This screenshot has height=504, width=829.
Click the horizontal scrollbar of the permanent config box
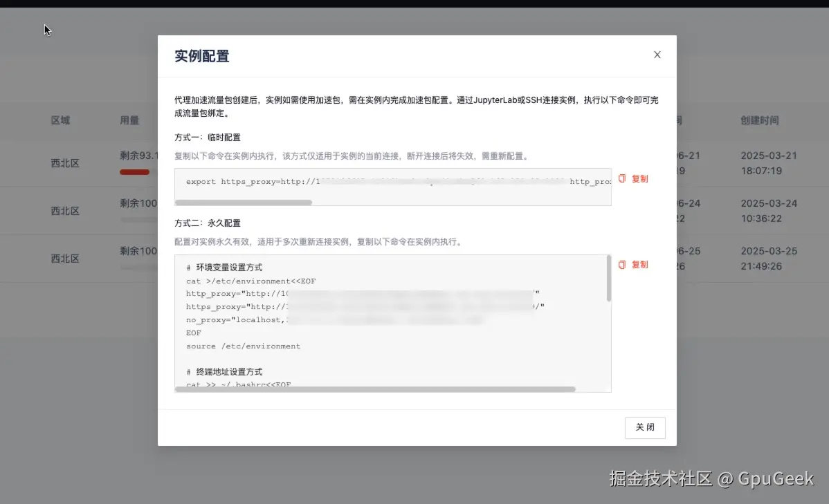click(375, 389)
